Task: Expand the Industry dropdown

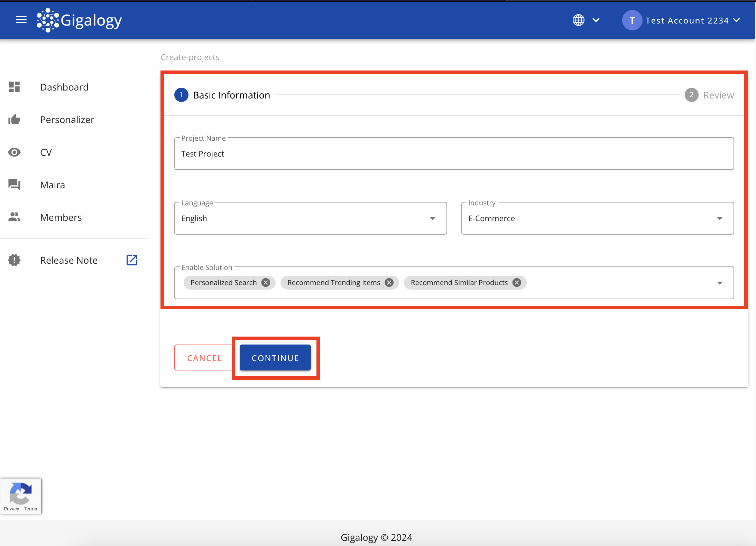Action: click(x=721, y=218)
